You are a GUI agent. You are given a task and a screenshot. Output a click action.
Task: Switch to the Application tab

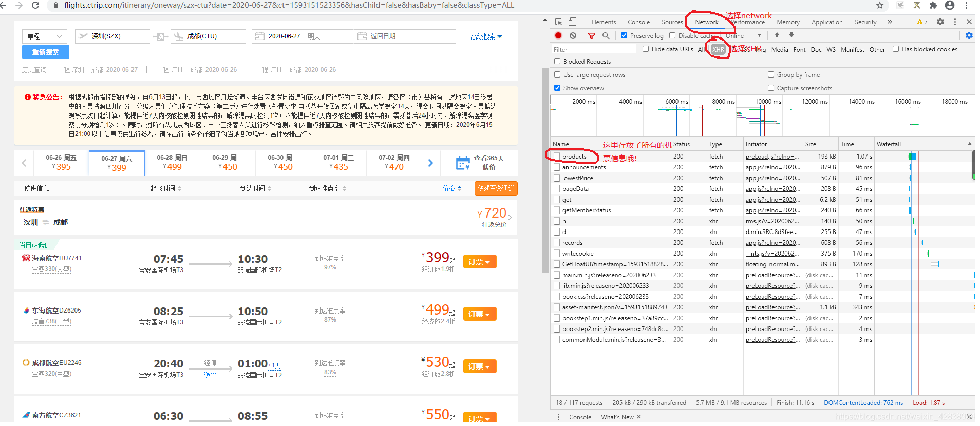[827, 22]
